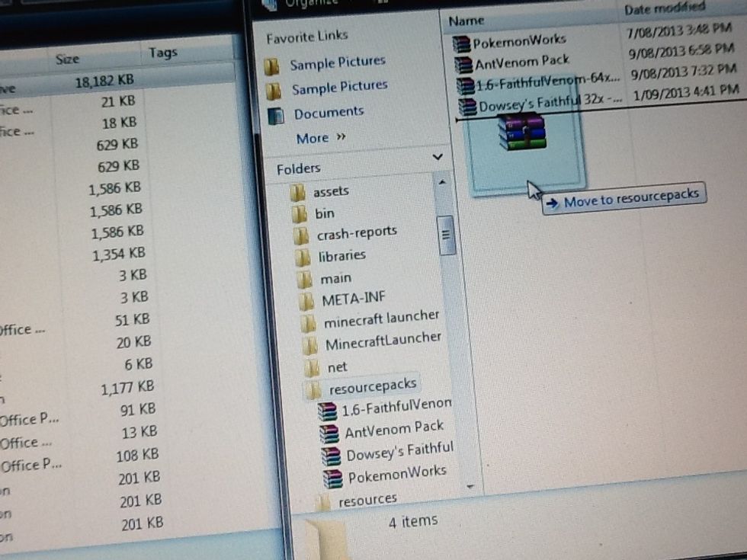747x560 pixels.
Task: Click AntVenom Pack date 9/08/2013 6:58 PM
Action: [682, 51]
